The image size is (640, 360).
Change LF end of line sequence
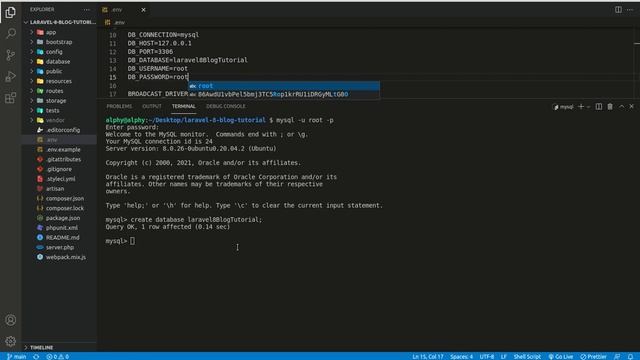coord(504,356)
